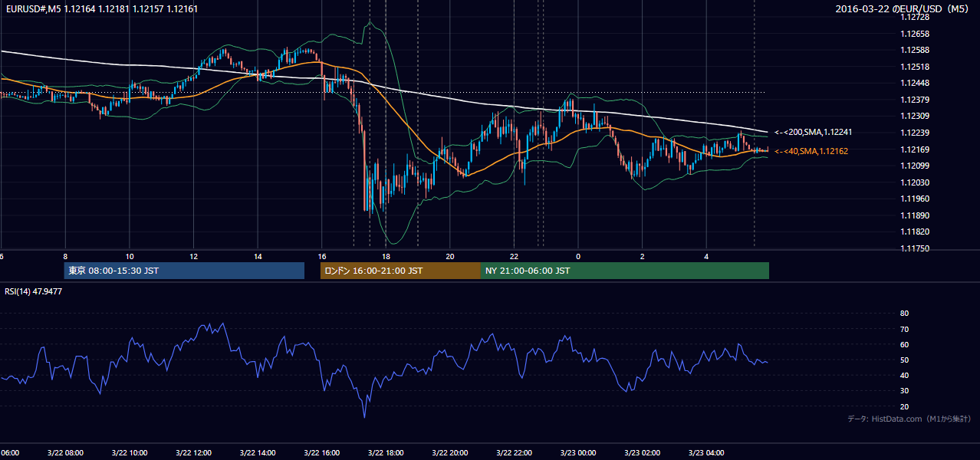Screen dimensions: 980x460
Task: Click the 3/22 20:00 date label
Action: (450, 453)
